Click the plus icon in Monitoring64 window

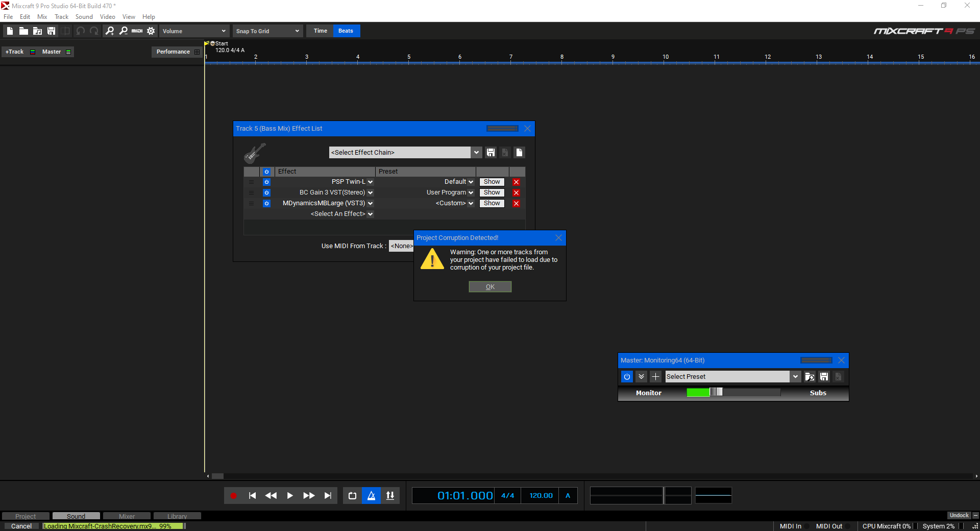pyautogui.click(x=656, y=377)
